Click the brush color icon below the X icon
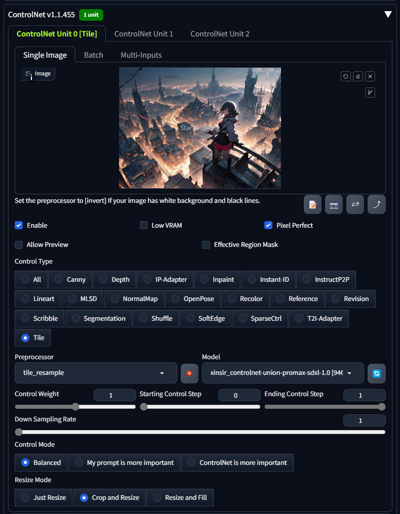This screenshot has width=400, height=514. pyautogui.click(x=370, y=92)
